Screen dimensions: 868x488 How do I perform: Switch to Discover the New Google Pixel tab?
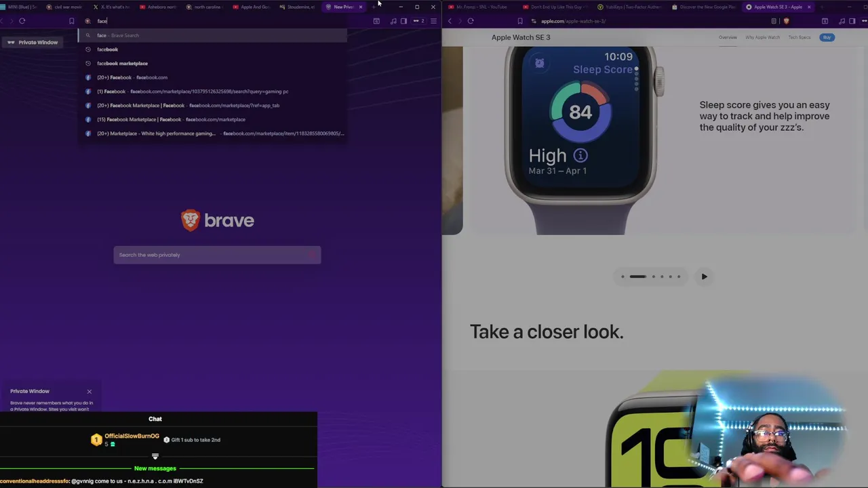pos(703,7)
